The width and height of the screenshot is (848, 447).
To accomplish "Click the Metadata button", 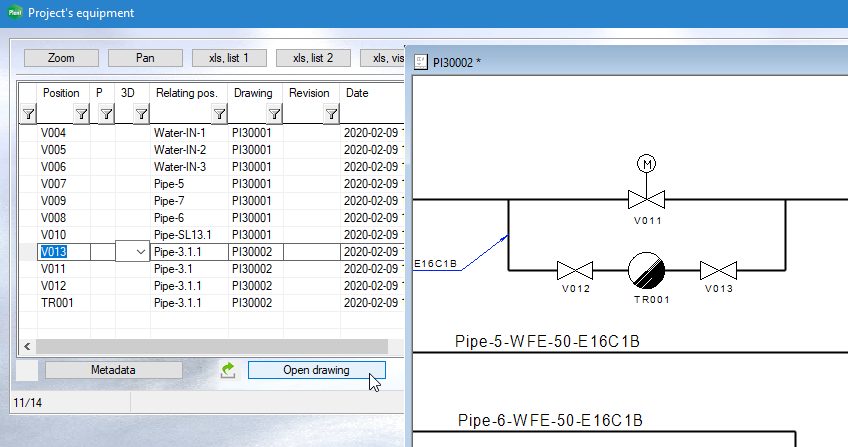I will coord(114,370).
